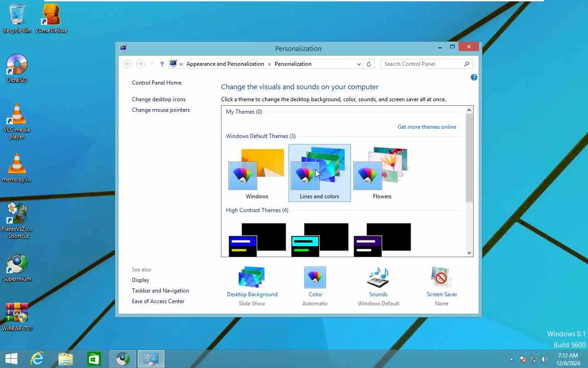Open Sounds Windows Default settings
The image size is (588, 368).
[379, 286]
